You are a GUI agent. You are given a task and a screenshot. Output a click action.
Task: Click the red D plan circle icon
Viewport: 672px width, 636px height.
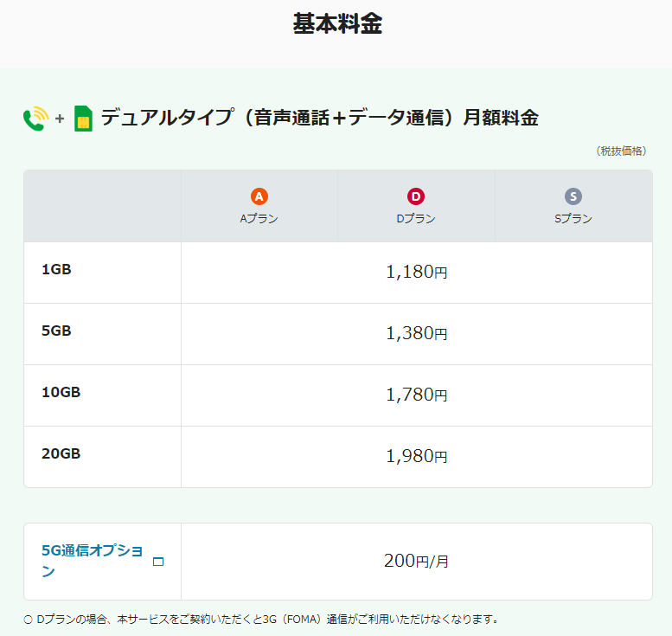tap(416, 196)
